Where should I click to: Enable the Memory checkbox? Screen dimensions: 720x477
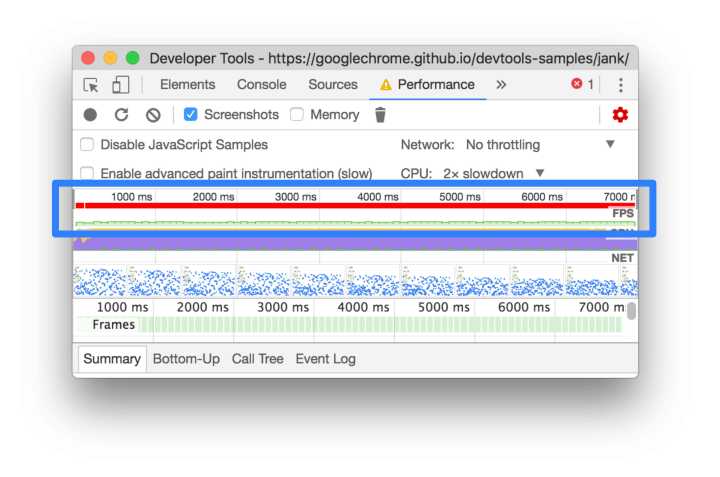point(297,114)
